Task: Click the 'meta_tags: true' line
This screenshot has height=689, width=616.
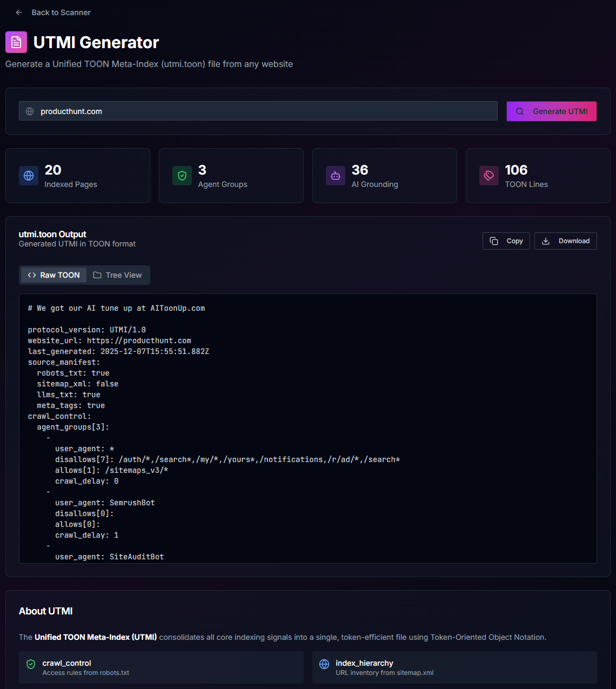Action: tap(71, 405)
